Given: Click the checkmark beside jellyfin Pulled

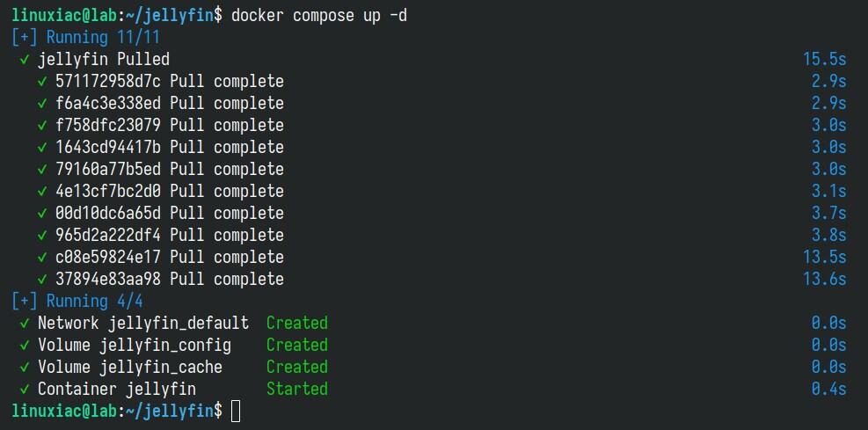Looking at the screenshot, I should (x=24, y=60).
